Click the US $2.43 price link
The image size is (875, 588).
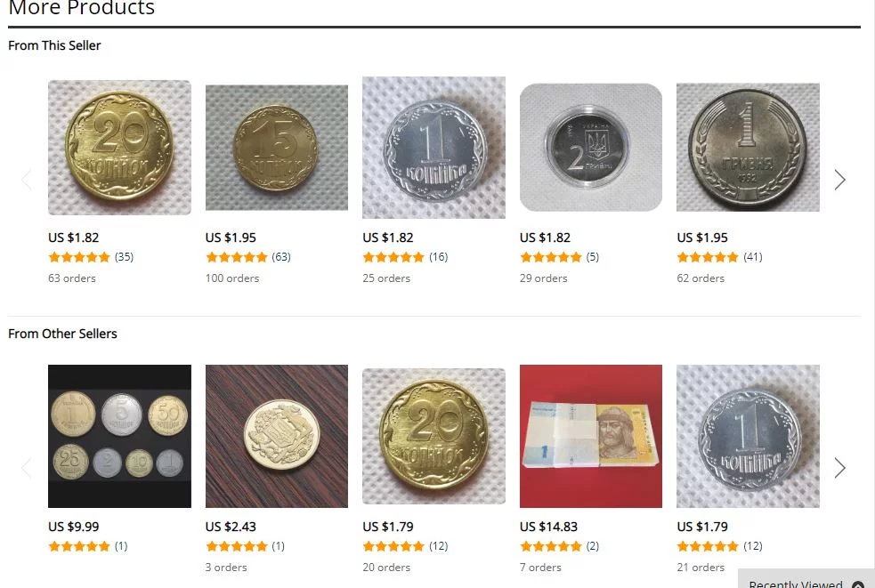coord(231,527)
